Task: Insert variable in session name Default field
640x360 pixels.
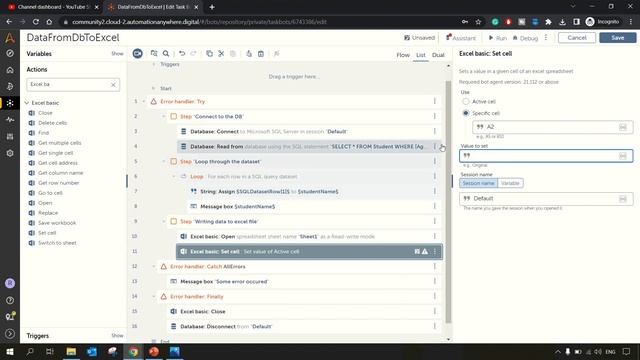Action: (x=622, y=199)
